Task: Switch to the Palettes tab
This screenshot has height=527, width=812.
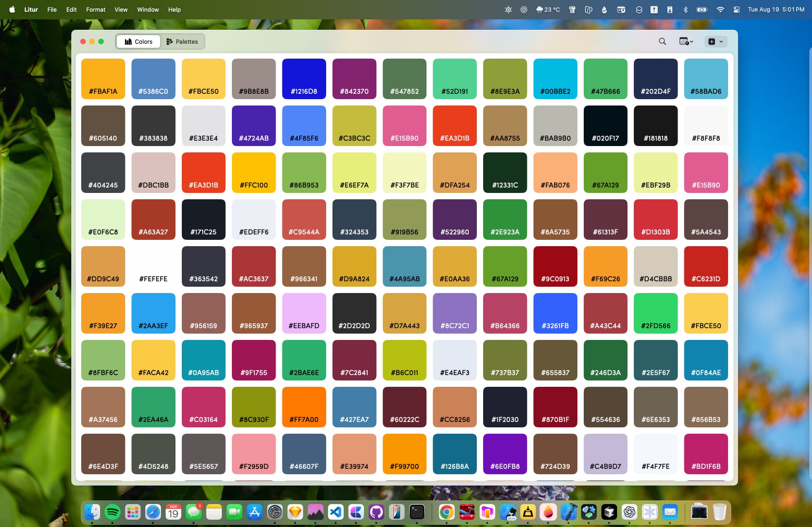Action: point(182,41)
